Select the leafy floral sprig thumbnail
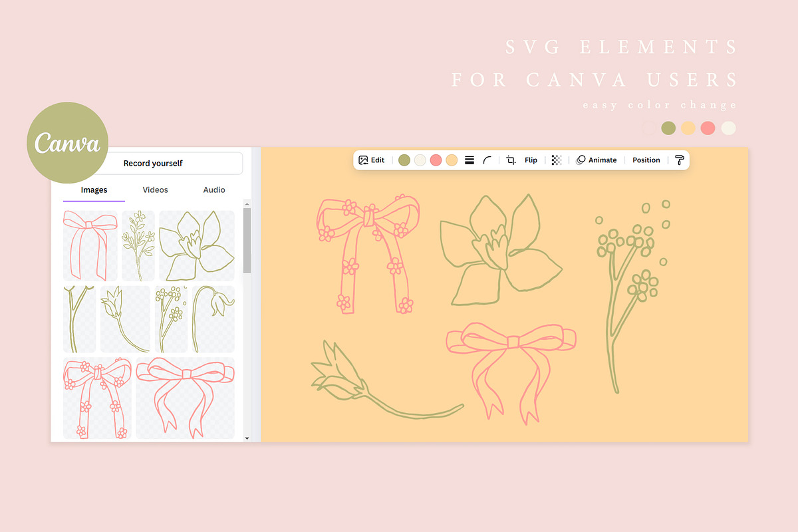 138,246
